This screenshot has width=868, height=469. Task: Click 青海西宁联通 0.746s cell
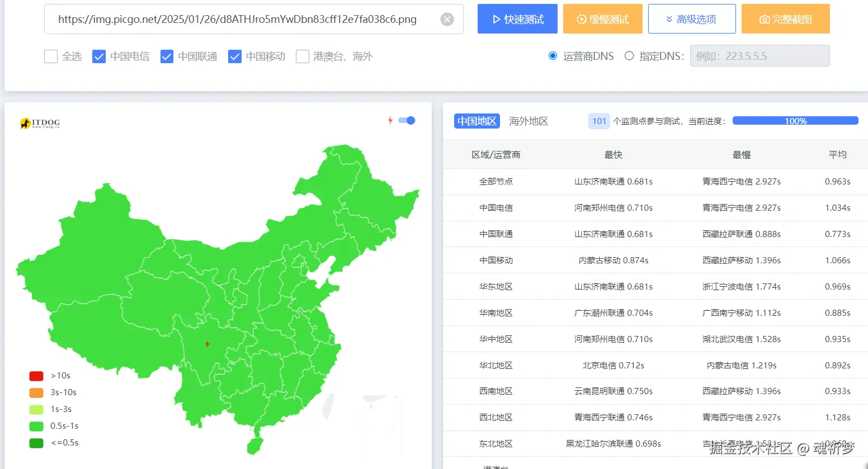(614, 418)
